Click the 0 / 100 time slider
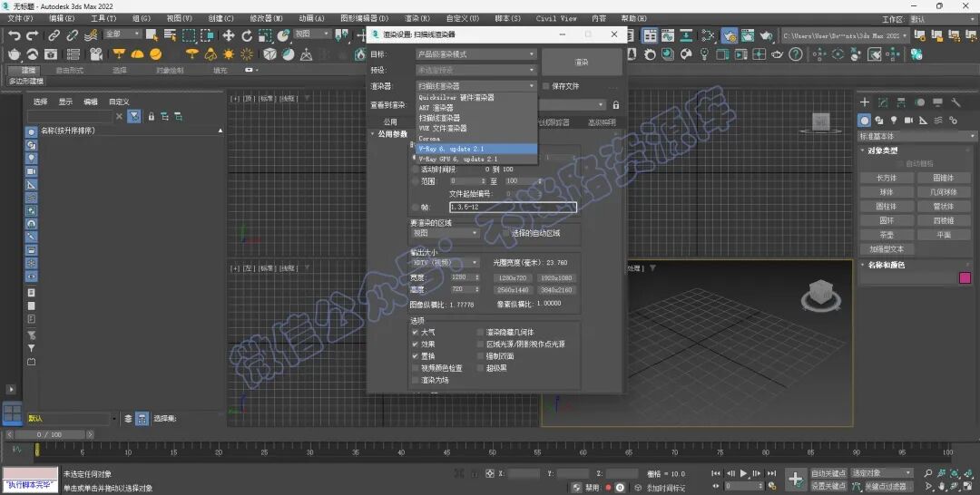The width and height of the screenshot is (980, 495). pos(49,434)
